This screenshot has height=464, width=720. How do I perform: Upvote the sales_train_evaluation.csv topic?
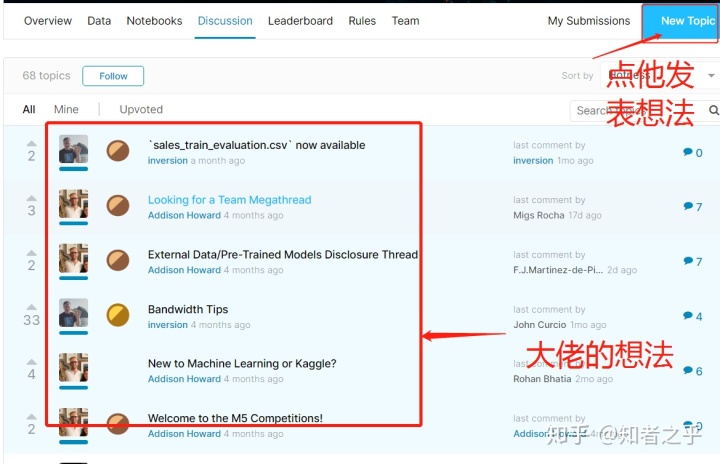pos(31,143)
